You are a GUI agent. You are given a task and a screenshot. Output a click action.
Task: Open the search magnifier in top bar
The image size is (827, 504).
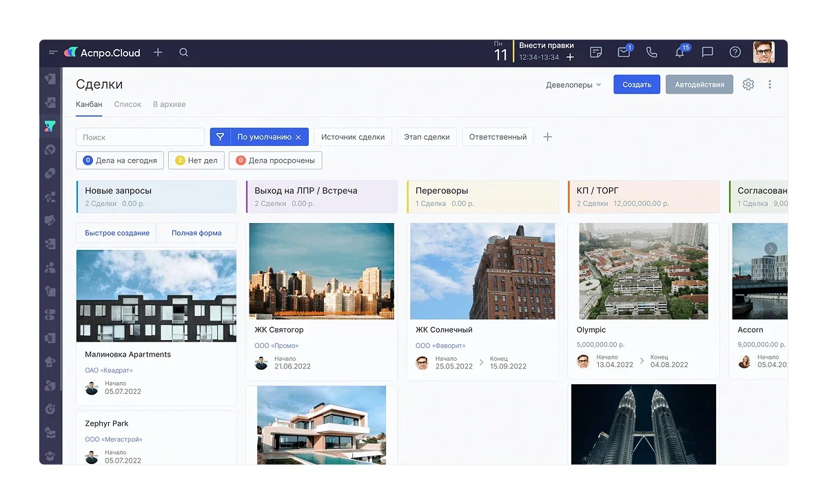(x=183, y=52)
